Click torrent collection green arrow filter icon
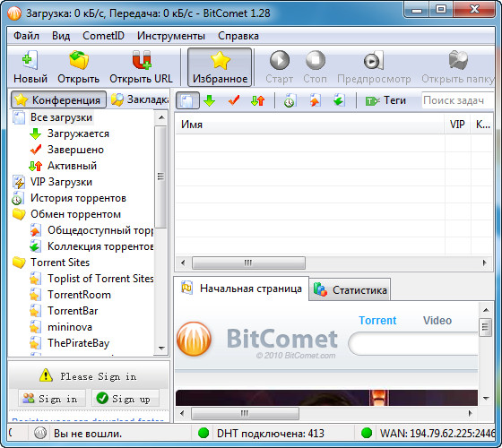 [x=339, y=100]
